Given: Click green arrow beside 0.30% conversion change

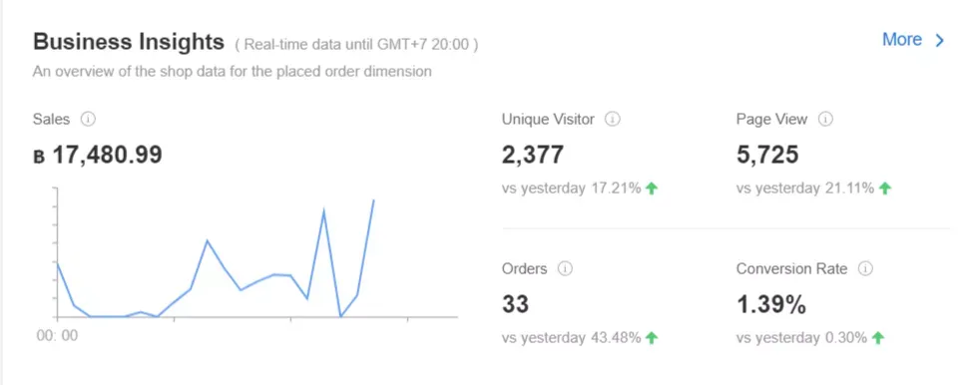Looking at the screenshot, I should 878,338.
